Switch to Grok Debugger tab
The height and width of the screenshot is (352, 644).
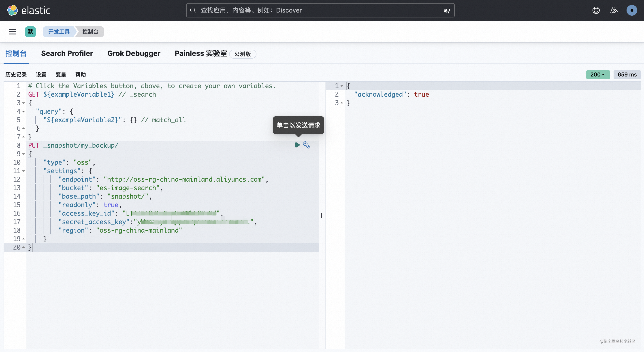(134, 53)
